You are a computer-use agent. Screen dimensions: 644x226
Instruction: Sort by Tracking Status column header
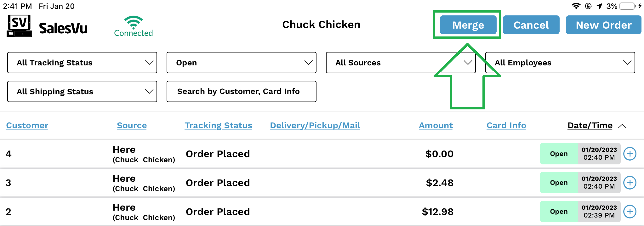pyautogui.click(x=218, y=125)
